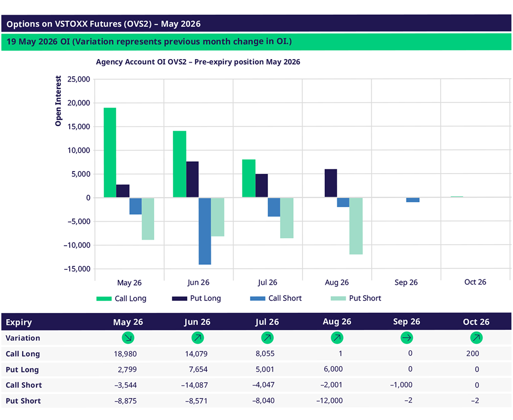
Task: Click the Sep 26 sideways variation arrow icon
Action: pyautogui.click(x=407, y=337)
